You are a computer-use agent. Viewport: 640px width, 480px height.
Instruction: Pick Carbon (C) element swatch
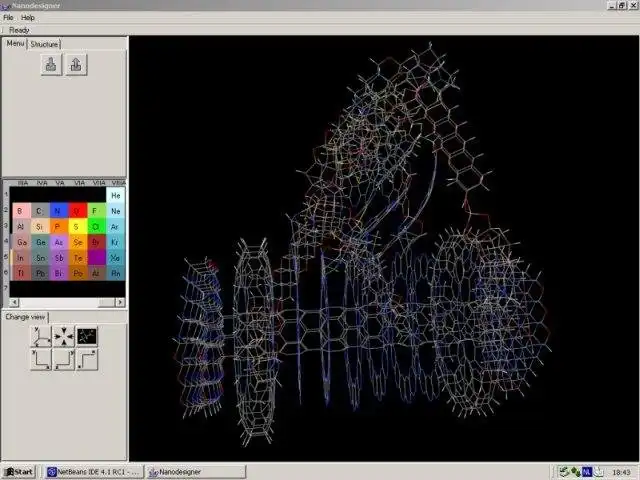pos(40,211)
